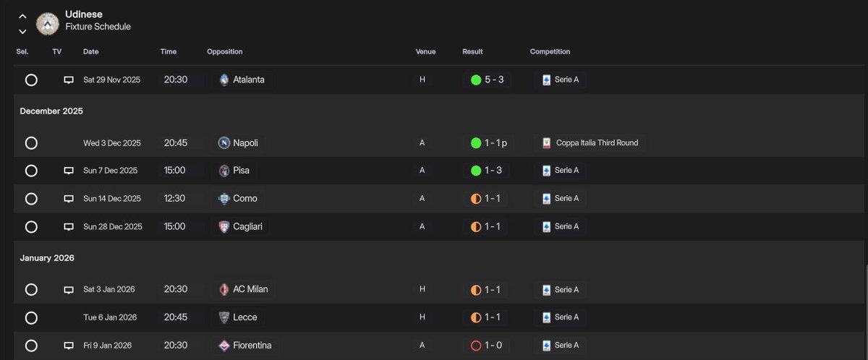The image size is (868, 360).
Task: Open Serie A competition in AC Milan row
Action: pyautogui.click(x=561, y=290)
